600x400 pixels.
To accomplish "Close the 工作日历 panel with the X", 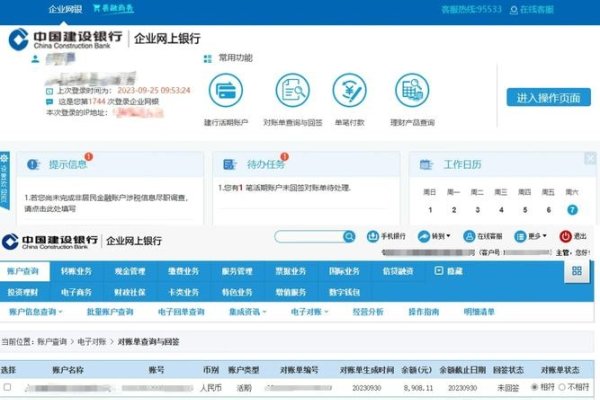I will tap(590, 158).
